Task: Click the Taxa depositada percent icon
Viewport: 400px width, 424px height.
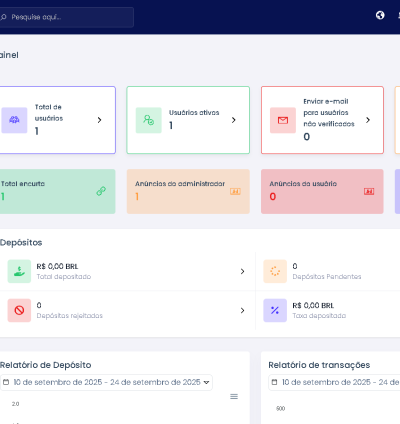Action: 275,310
